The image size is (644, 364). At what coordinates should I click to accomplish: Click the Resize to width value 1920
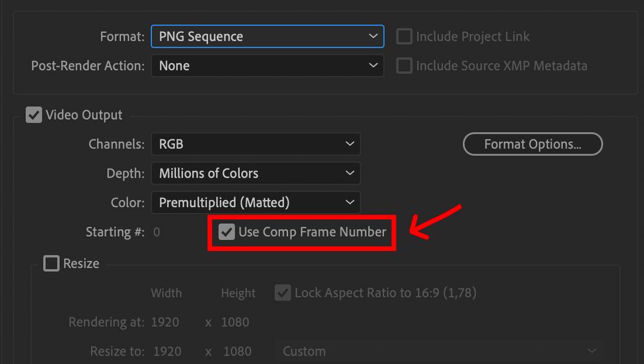166,351
